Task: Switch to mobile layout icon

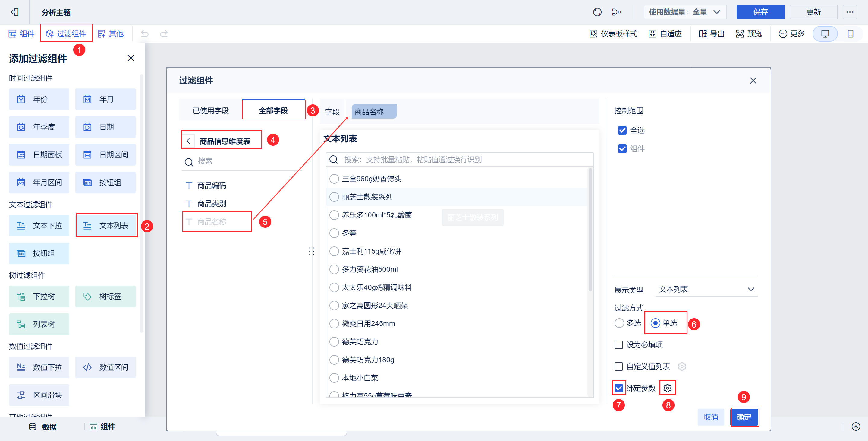Action: click(850, 34)
